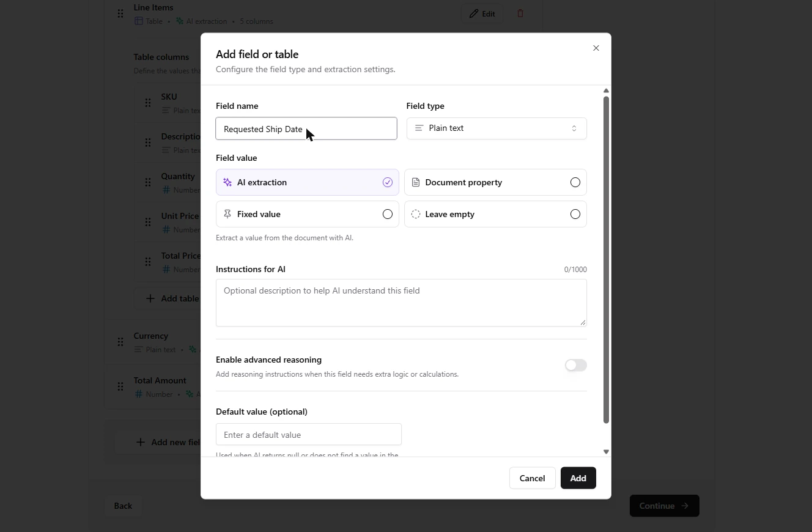Image resolution: width=812 pixels, height=532 pixels.
Task: Click the plus icon for Add new field
Action: pyautogui.click(x=141, y=442)
